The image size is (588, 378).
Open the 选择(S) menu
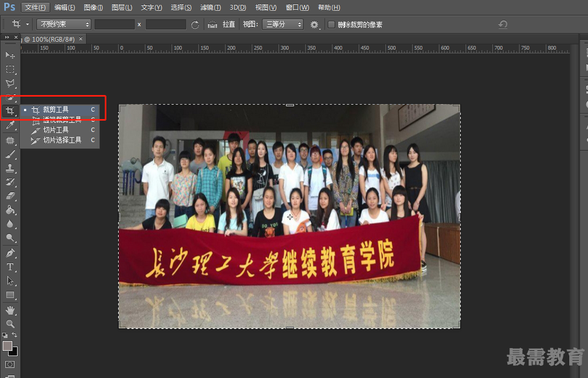pos(181,7)
